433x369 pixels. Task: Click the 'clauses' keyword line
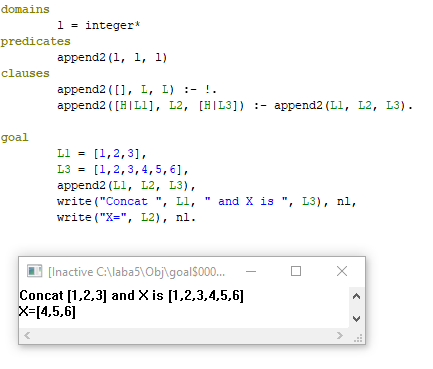pyautogui.click(x=25, y=73)
